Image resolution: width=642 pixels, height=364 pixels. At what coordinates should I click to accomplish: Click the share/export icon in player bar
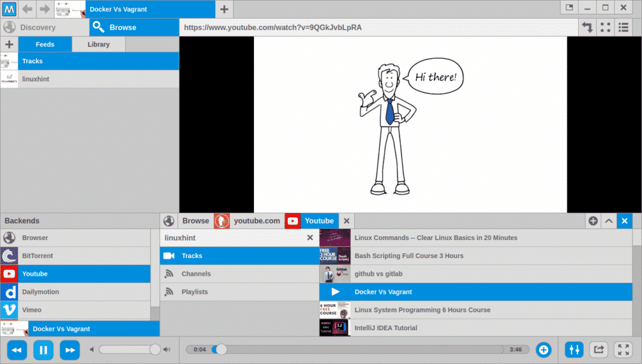coord(599,350)
